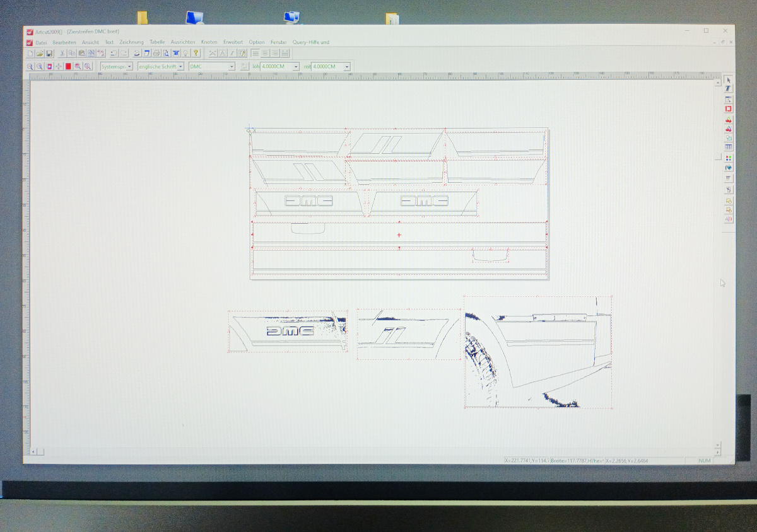This screenshot has width=757, height=532.
Task: Expand the height 4.0000CM dropdown
Action: point(296,66)
